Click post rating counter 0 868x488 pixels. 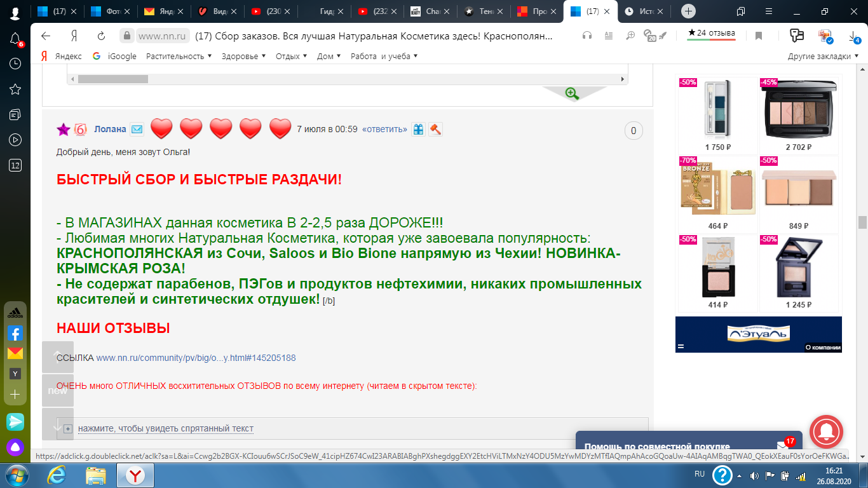634,131
